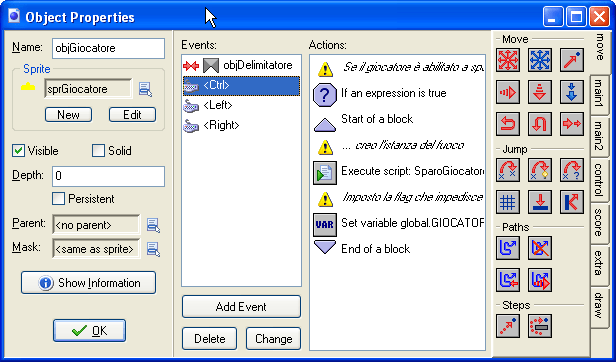Click the New sprite button
Screen dimensions: 616x362
coord(68,115)
